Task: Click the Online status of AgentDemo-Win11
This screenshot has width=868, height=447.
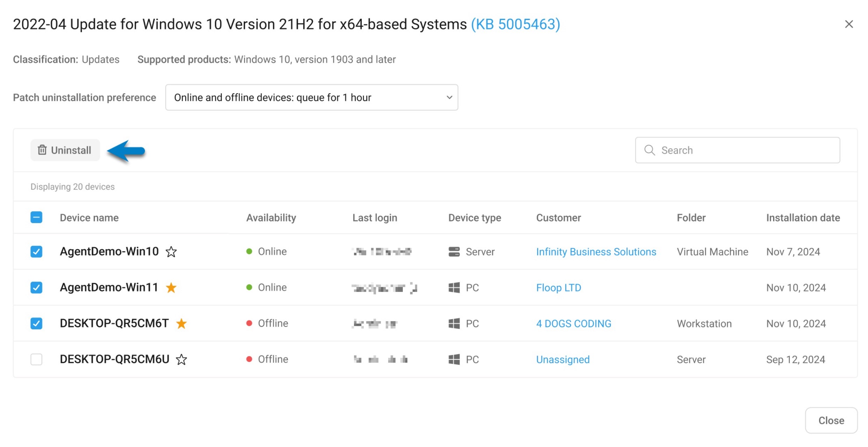Action: pyautogui.click(x=267, y=288)
